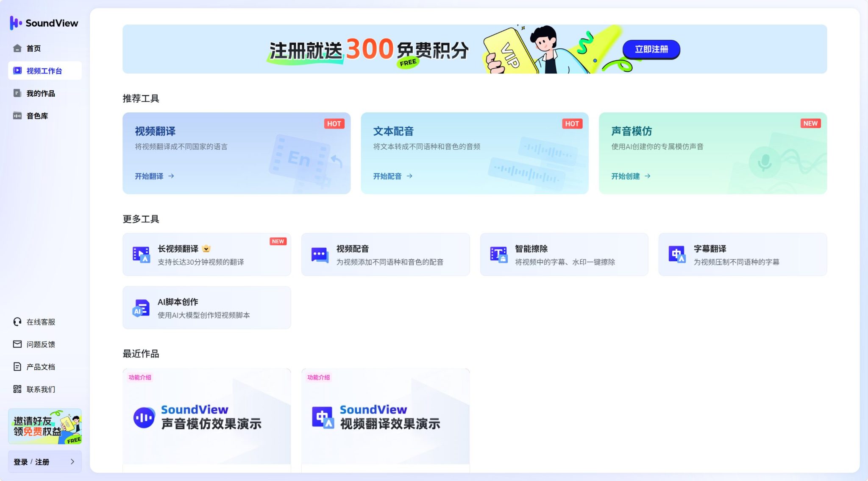Image resolution: width=868 pixels, height=481 pixels.
Task: Open the 文本配音 card title
Action: tap(393, 131)
